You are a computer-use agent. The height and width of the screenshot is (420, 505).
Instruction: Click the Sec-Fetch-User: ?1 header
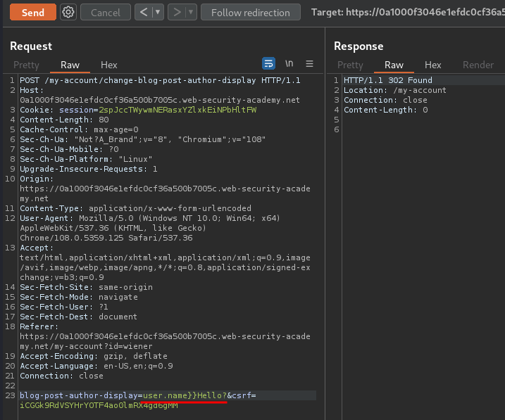[x=64, y=307]
